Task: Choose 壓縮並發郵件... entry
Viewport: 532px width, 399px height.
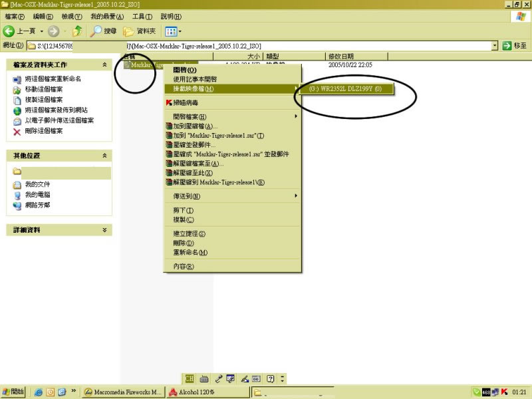Action: [x=232, y=145]
